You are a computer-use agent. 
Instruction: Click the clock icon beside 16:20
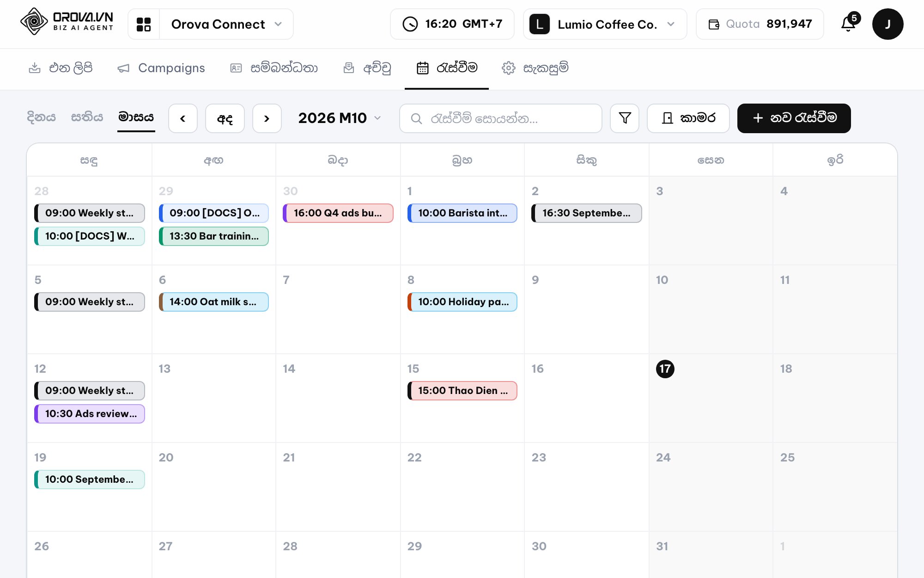click(x=410, y=24)
